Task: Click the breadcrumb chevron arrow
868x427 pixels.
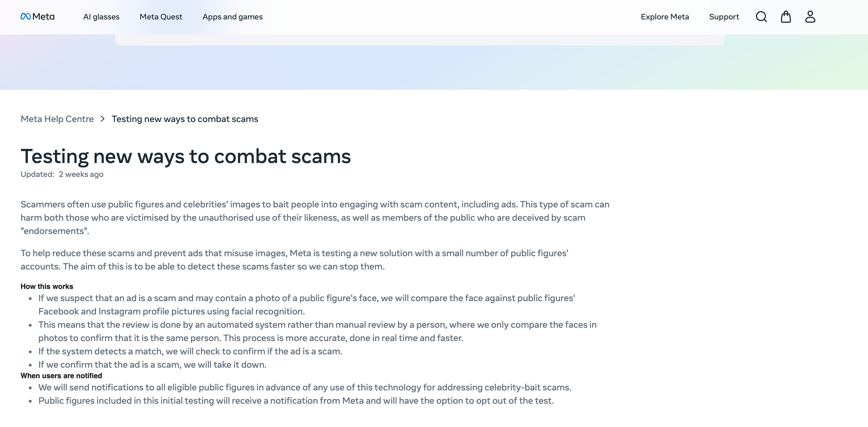Action: (x=102, y=119)
